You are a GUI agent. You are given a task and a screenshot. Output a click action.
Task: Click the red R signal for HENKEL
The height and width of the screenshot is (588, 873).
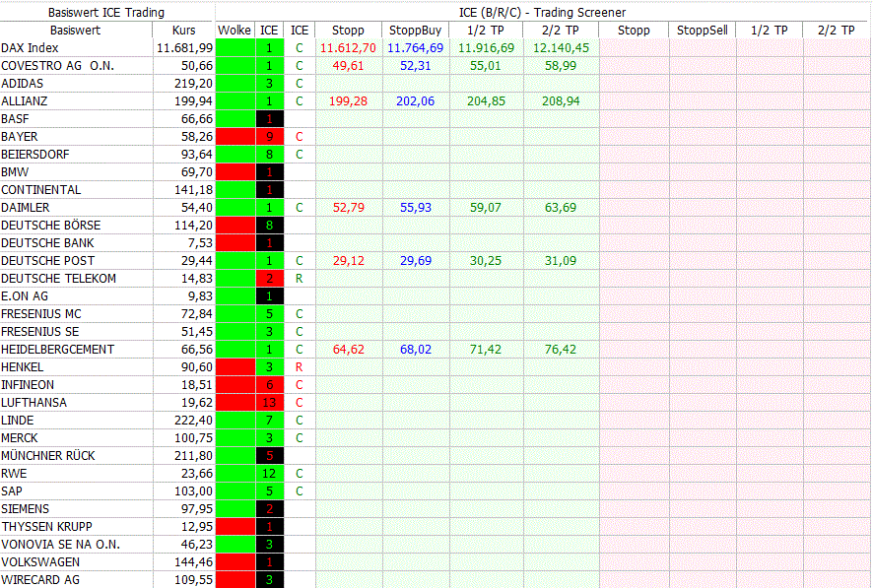tap(299, 367)
